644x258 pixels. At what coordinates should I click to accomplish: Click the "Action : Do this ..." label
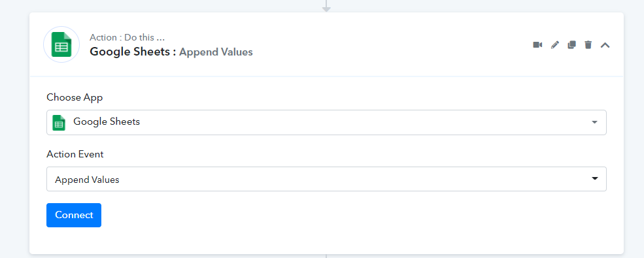coord(127,37)
